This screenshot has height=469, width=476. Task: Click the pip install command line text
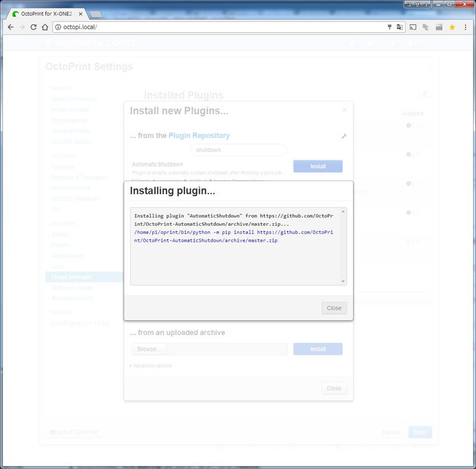233,236
